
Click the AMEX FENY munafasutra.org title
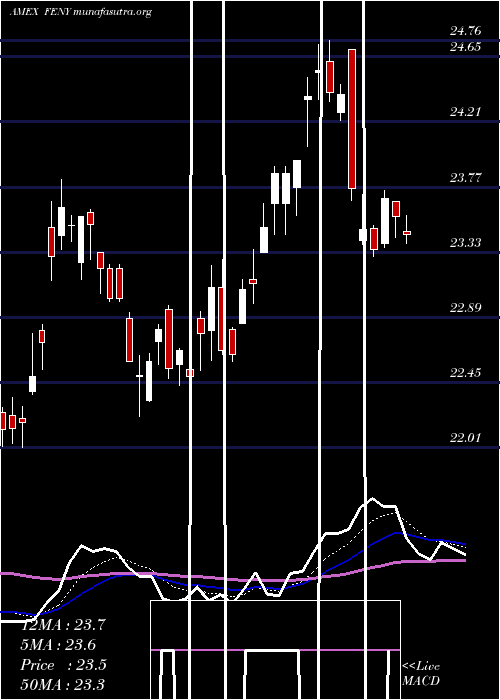coord(80,12)
